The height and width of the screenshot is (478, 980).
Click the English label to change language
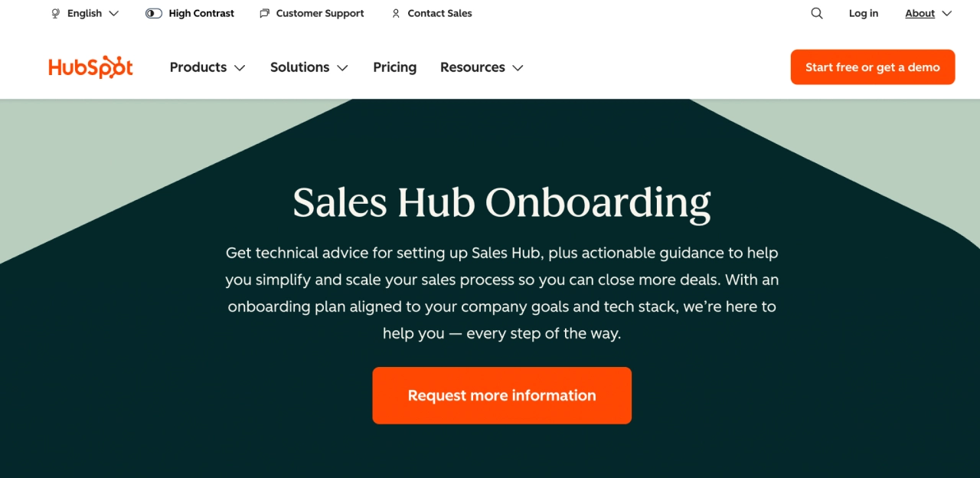pos(84,13)
